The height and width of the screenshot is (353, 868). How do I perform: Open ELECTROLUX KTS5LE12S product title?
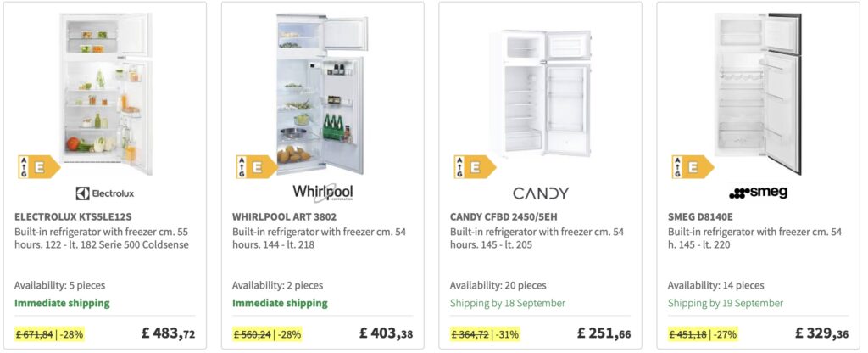(73, 216)
